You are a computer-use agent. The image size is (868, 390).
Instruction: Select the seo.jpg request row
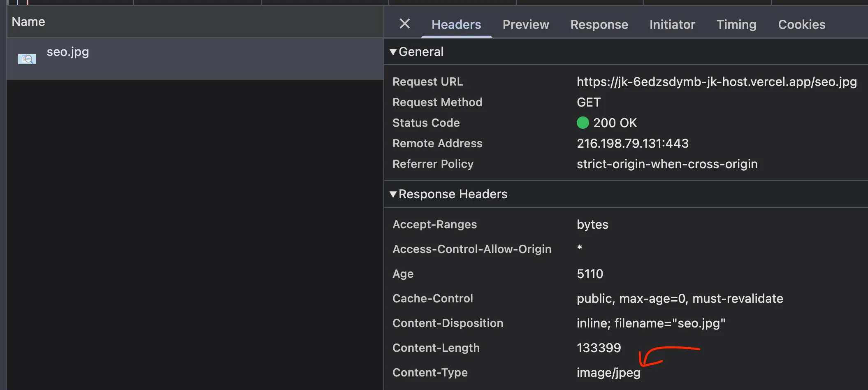click(x=193, y=58)
